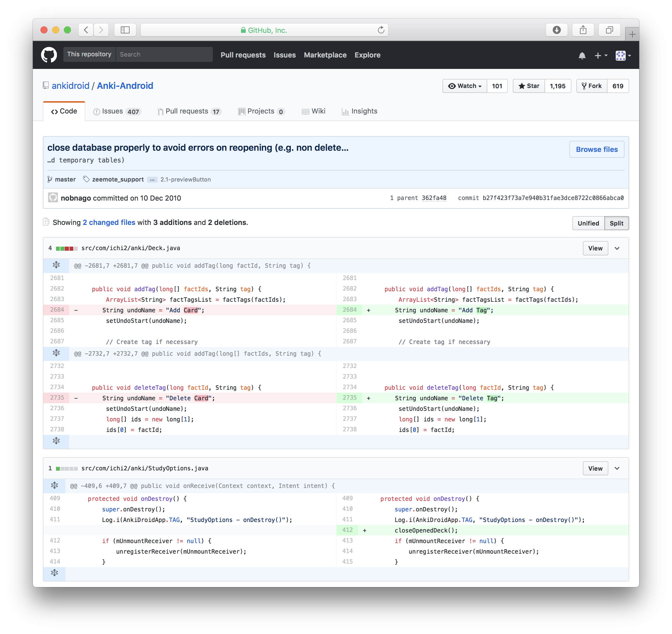
Task: Open the Watch dropdown
Action: click(x=465, y=86)
